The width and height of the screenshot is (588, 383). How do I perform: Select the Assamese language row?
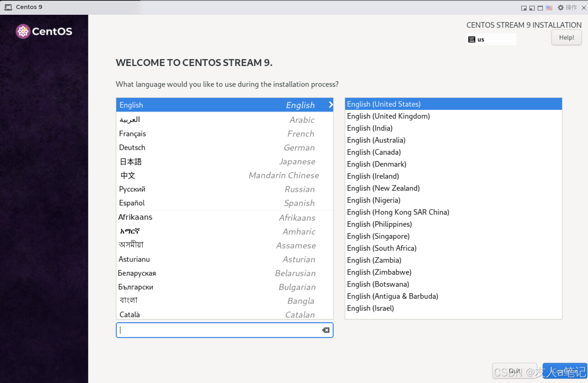[225, 245]
